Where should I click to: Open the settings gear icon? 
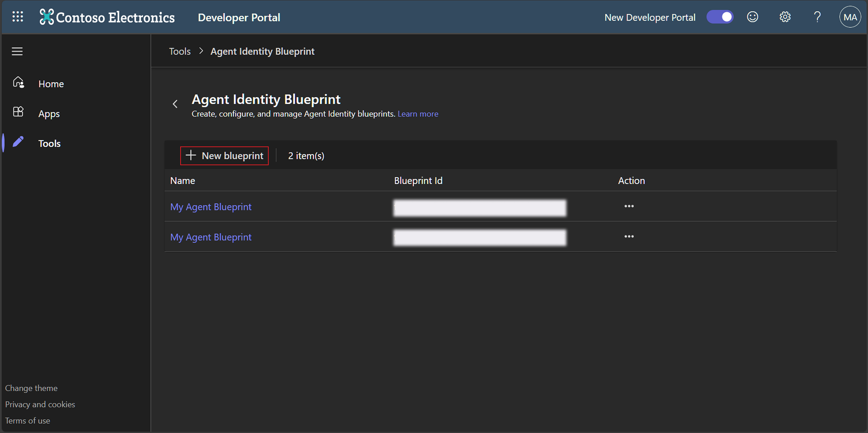785,17
